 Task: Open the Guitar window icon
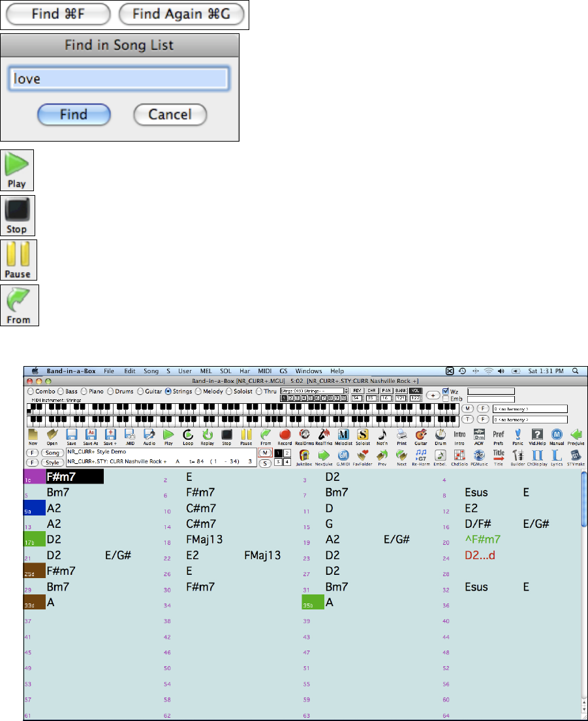pyautogui.click(x=421, y=437)
